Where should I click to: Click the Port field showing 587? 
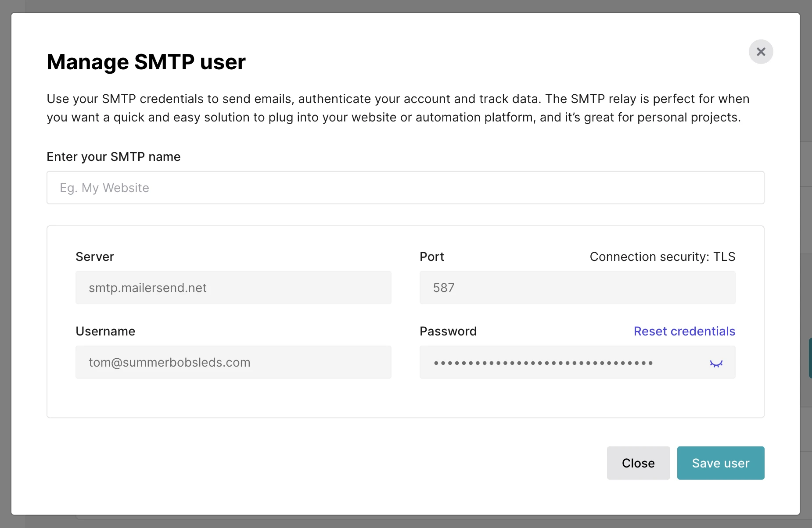tap(577, 288)
